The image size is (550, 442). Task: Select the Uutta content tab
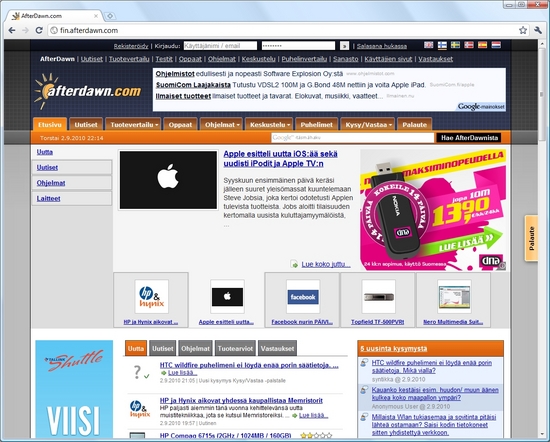(x=136, y=348)
